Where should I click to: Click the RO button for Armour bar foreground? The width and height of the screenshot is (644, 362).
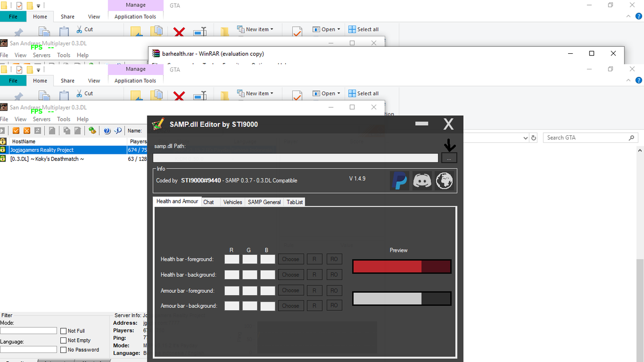(x=334, y=290)
